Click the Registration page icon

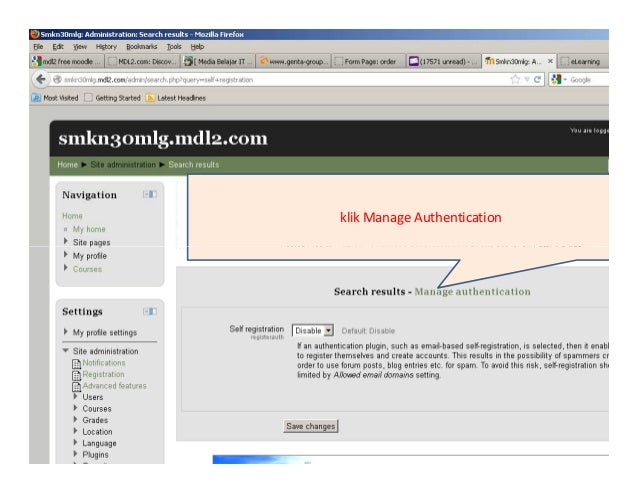point(76,375)
